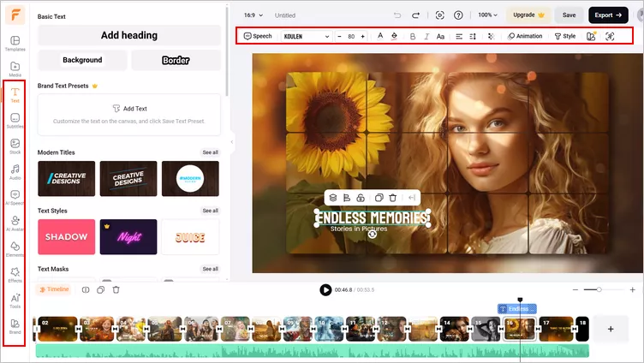See all Text Masks
This screenshot has width=644, height=363.
click(211, 269)
